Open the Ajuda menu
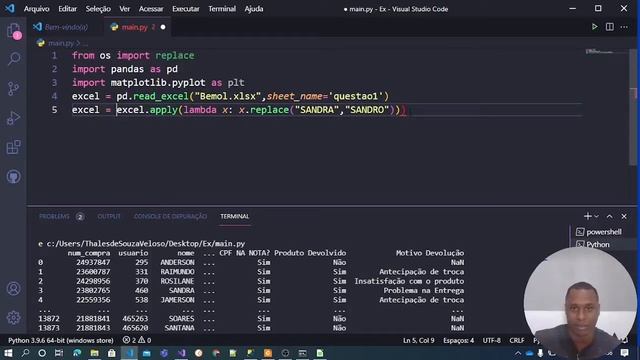Image resolution: width=640 pixels, height=360 pixels. click(x=254, y=9)
